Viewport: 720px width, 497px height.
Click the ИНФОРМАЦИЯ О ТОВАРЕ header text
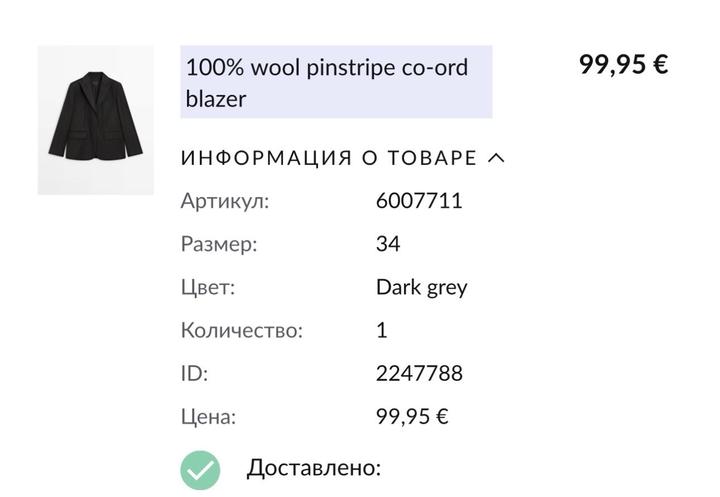click(x=329, y=158)
